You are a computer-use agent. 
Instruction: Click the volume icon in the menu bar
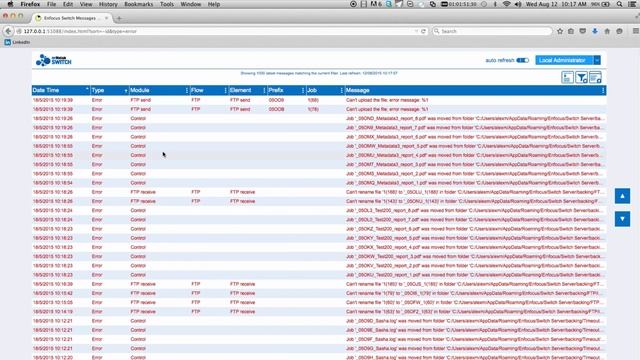tap(518, 4)
